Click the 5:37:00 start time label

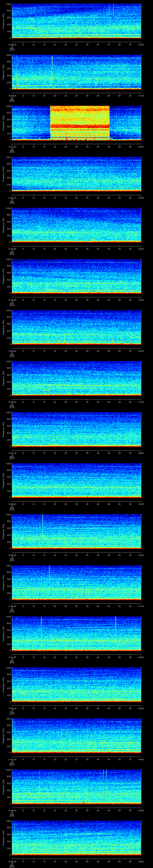pos(12,453)
